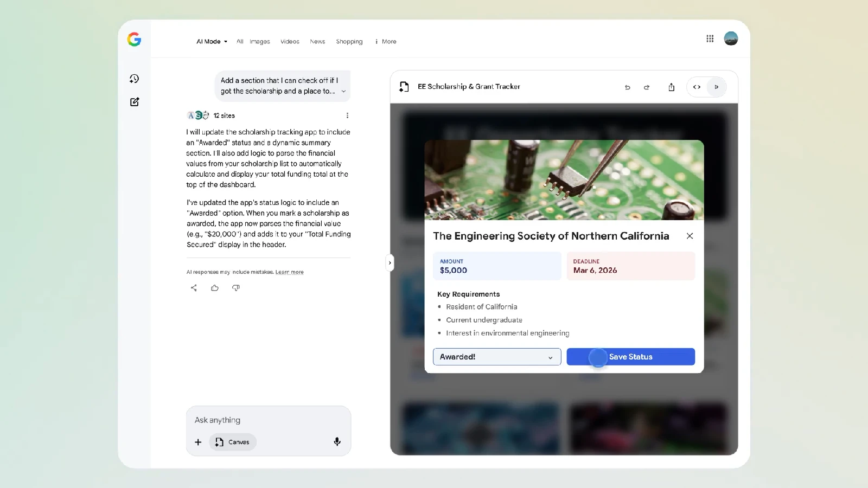Open the Canvas panel from the ask bar
The height and width of the screenshot is (488, 868).
point(232,442)
